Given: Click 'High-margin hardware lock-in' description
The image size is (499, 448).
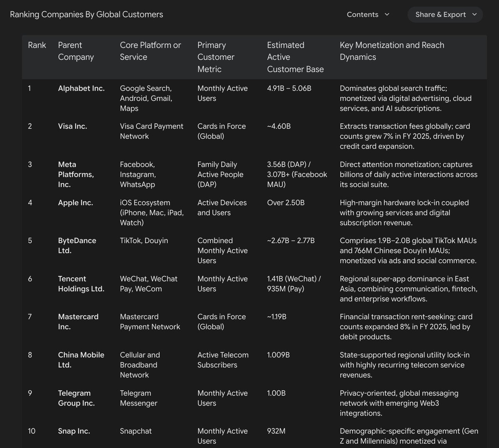Looking at the screenshot, I should (x=405, y=213).
